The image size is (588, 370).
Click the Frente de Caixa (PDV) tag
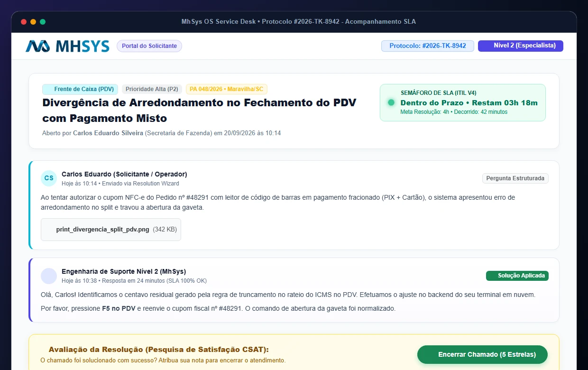(x=80, y=89)
